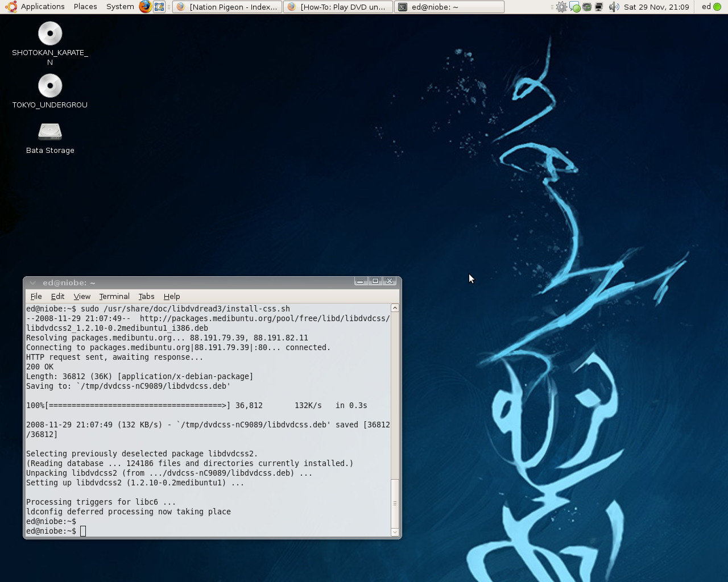Switch to ed@niobe terminal taskbar button

tap(449, 7)
